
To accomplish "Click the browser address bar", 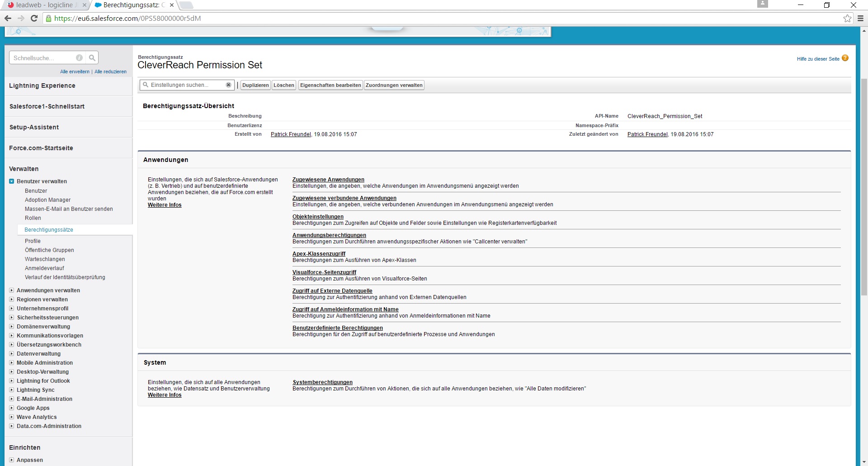I will tap(443, 18).
